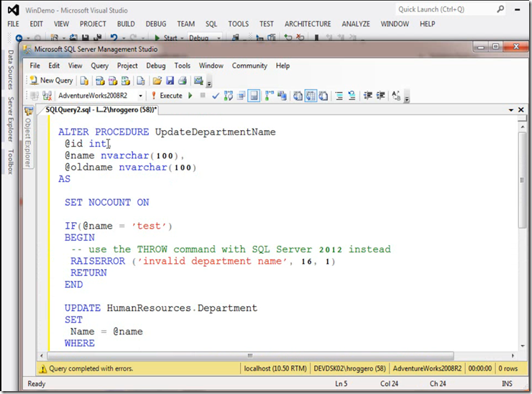The height and width of the screenshot is (394, 532).
Task: Click the vertical scrollbar thumb in the editor
Action: point(522,180)
